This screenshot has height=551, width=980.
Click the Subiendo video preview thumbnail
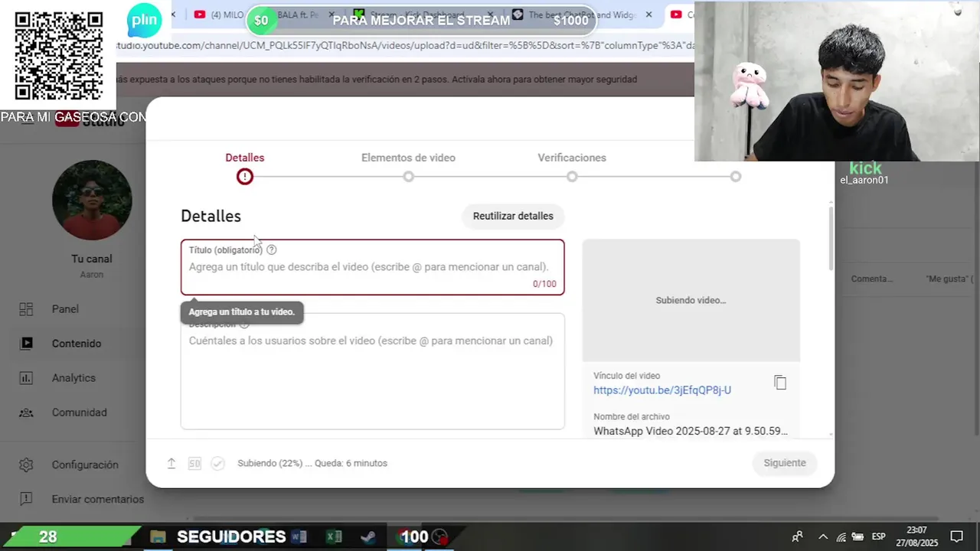(691, 300)
